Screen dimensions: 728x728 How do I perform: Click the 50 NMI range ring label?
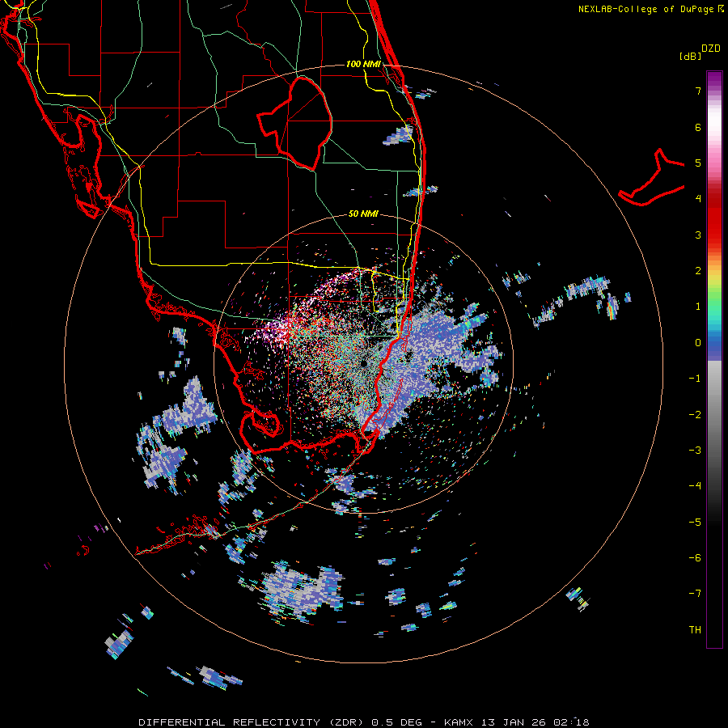pyautogui.click(x=363, y=214)
